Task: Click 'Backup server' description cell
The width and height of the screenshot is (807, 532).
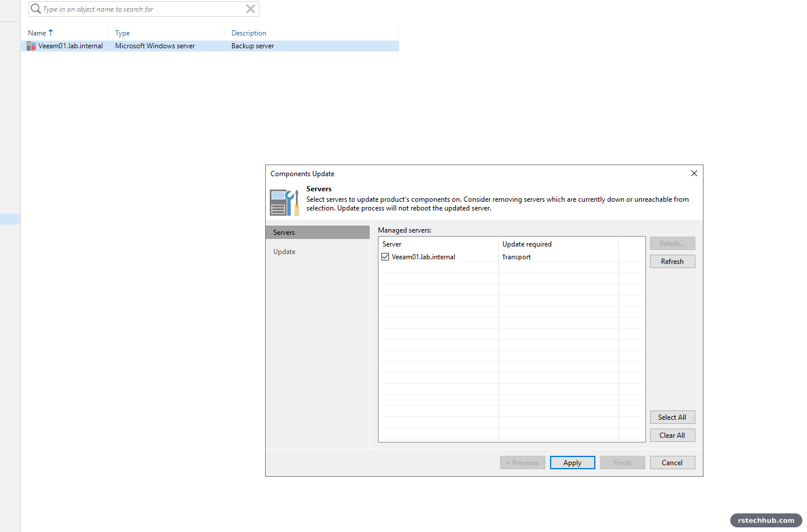Action: [x=252, y=46]
